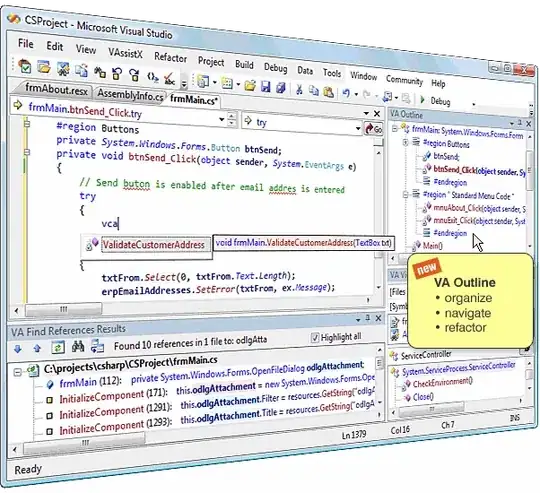Click the New Project toolbar icon
This screenshot has width=540, height=493.
(x=203, y=81)
